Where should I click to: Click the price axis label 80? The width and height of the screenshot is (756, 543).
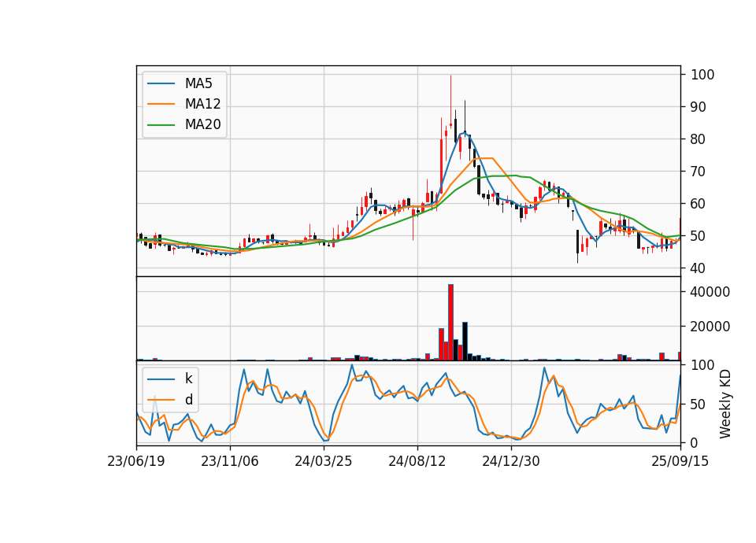point(699,139)
